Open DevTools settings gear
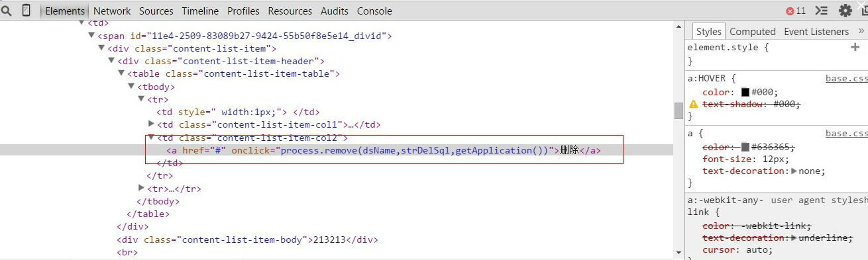 tap(845, 11)
